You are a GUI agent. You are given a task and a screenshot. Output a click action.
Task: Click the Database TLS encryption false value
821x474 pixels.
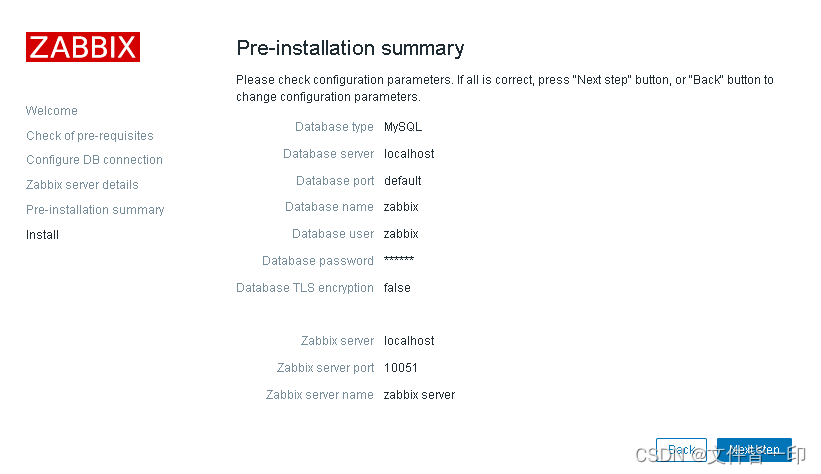(397, 288)
